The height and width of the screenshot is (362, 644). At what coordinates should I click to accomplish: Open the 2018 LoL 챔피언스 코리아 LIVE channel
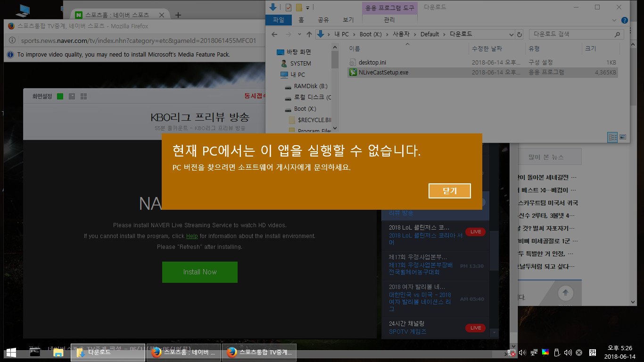tap(436, 235)
